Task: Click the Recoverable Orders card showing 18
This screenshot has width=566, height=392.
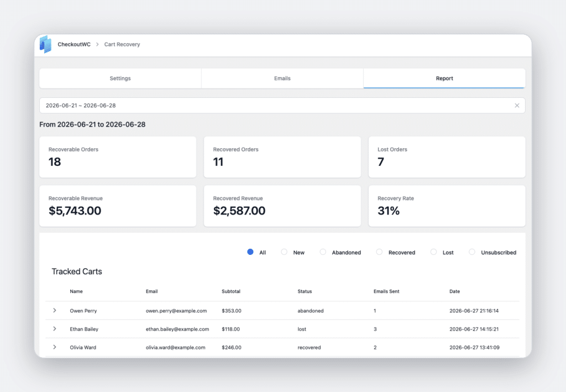Action: pos(118,157)
